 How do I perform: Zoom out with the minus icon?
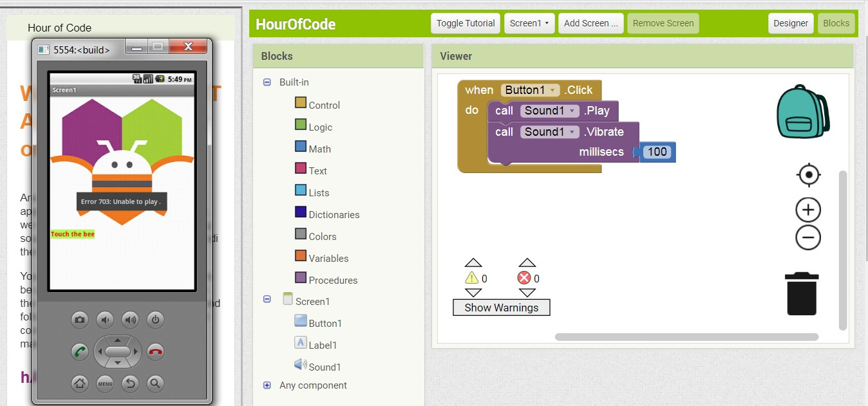[x=808, y=237]
